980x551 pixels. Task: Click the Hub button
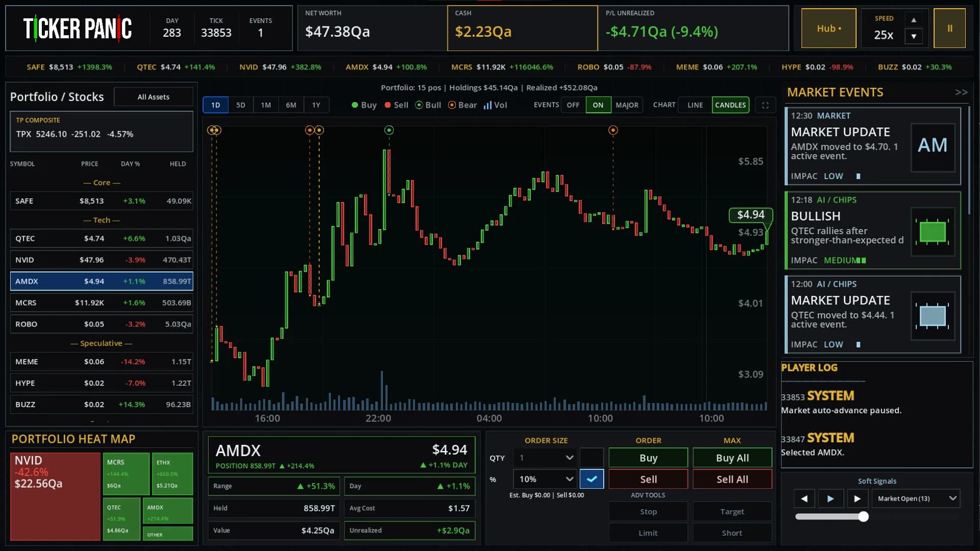[828, 29]
